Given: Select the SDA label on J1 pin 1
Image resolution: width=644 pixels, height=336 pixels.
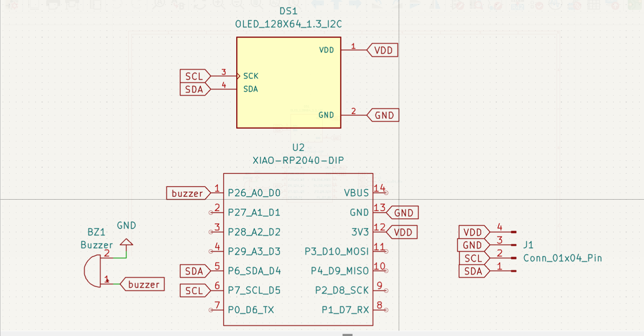Looking at the screenshot, I should click(x=474, y=271).
